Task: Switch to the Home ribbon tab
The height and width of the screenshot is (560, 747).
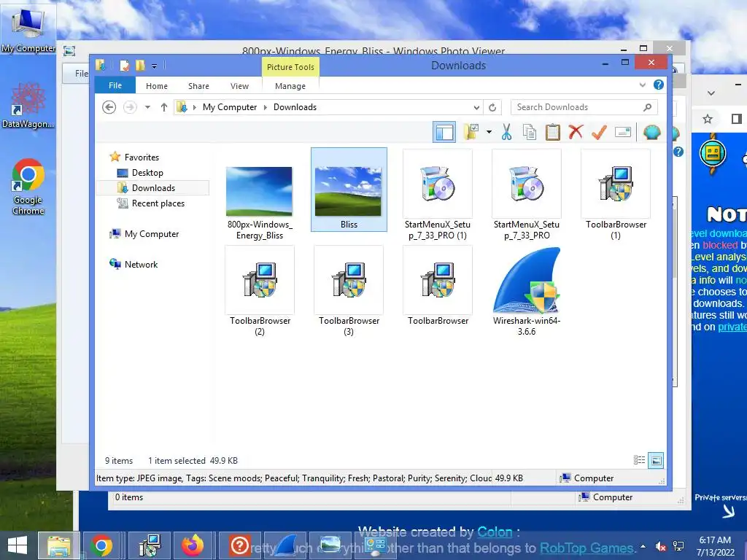Action: (x=157, y=86)
